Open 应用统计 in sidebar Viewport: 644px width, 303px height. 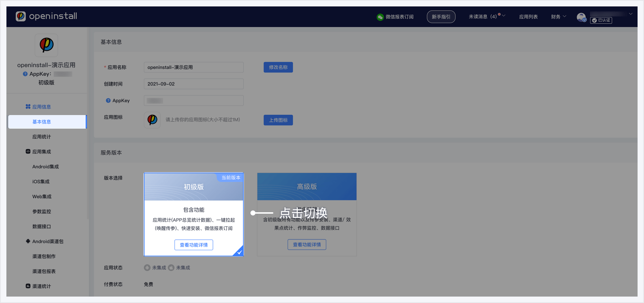(42, 137)
